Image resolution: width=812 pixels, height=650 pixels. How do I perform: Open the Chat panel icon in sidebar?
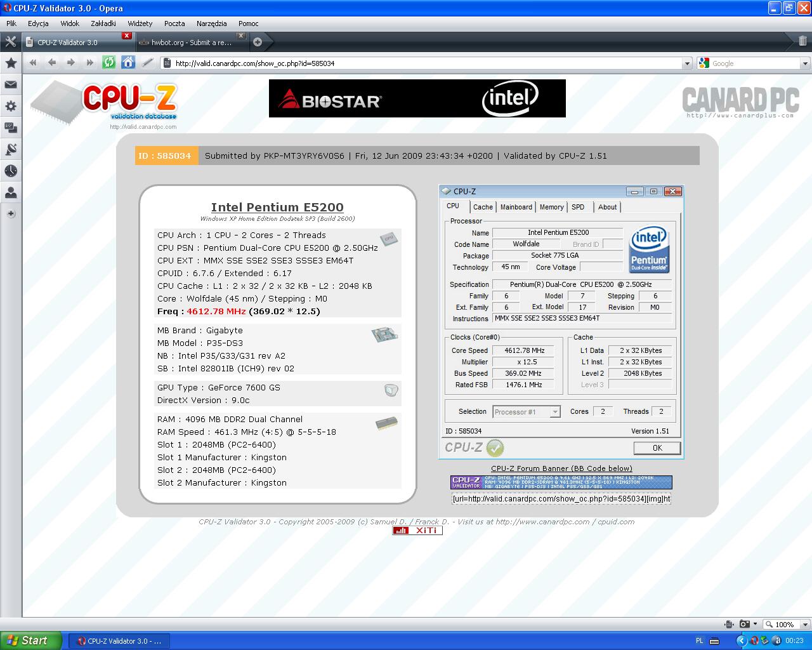pyautogui.click(x=11, y=128)
